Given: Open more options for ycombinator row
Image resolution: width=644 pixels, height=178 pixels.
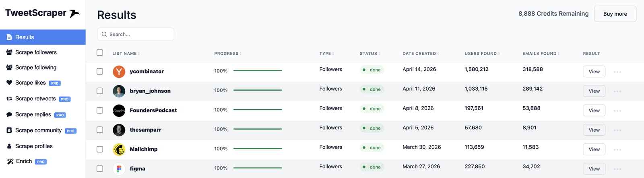Looking at the screenshot, I should (x=617, y=72).
